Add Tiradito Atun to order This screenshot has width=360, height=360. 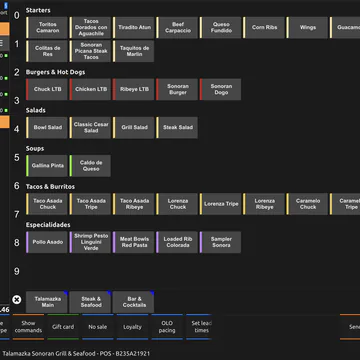coord(134,27)
